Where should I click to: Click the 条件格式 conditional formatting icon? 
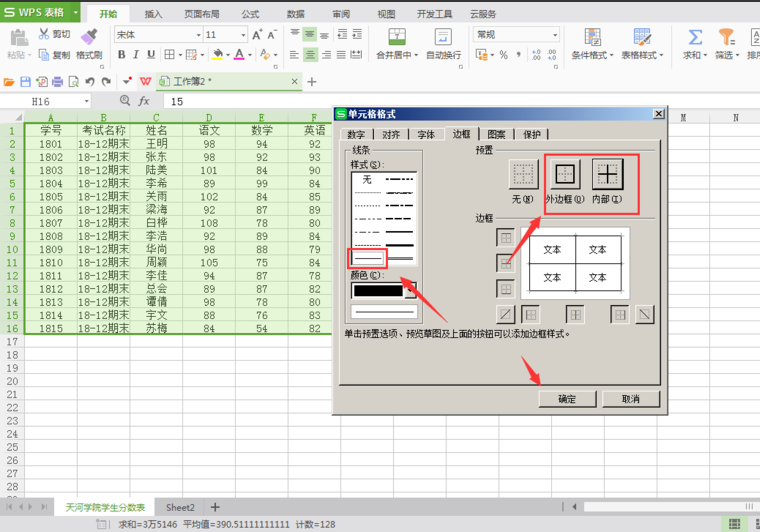593,36
